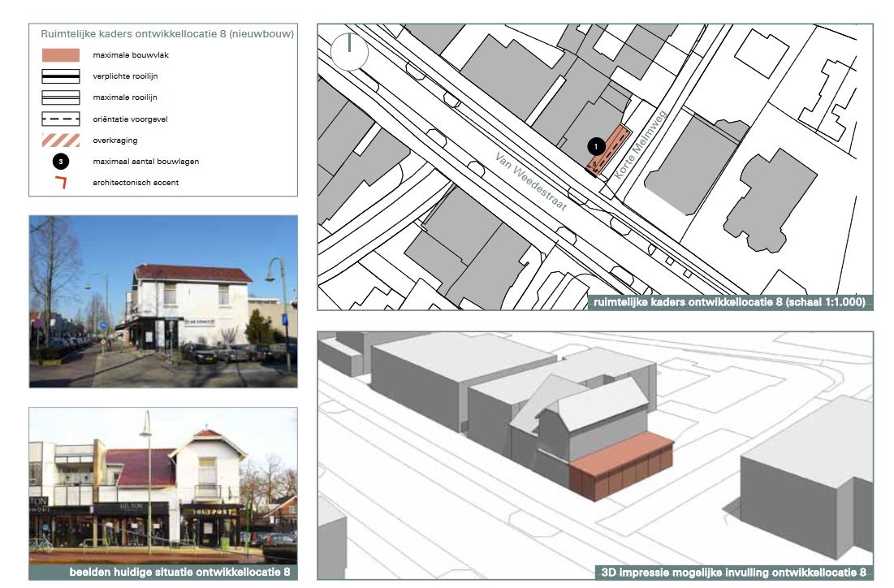The width and height of the screenshot is (894, 588).
Task: Click the '3D impressie mogelijke invulling' caption
Action: (734, 572)
